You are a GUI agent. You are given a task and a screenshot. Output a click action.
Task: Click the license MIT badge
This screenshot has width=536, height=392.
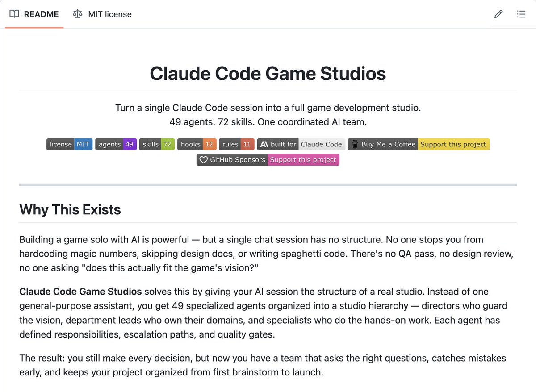coord(70,144)
